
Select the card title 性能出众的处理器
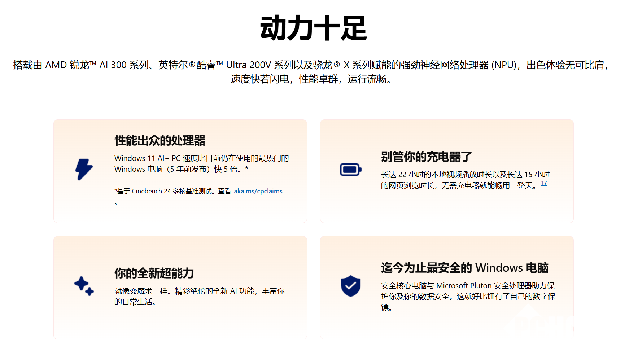click(x=160, y=140)
